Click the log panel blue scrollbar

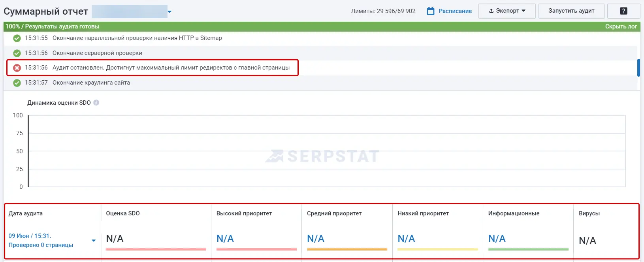tap(638, 68)
